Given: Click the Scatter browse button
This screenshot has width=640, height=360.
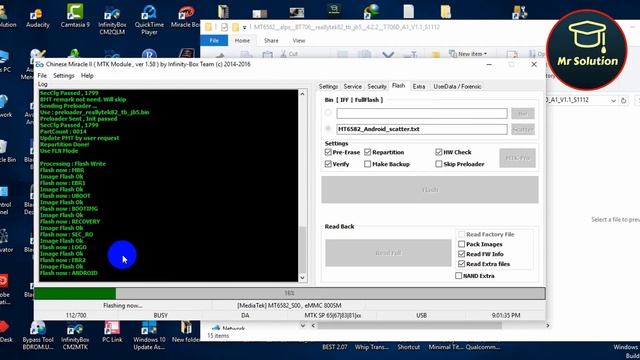Looking at the screenshot, I should pyautogui.click(x=523, y=129).
